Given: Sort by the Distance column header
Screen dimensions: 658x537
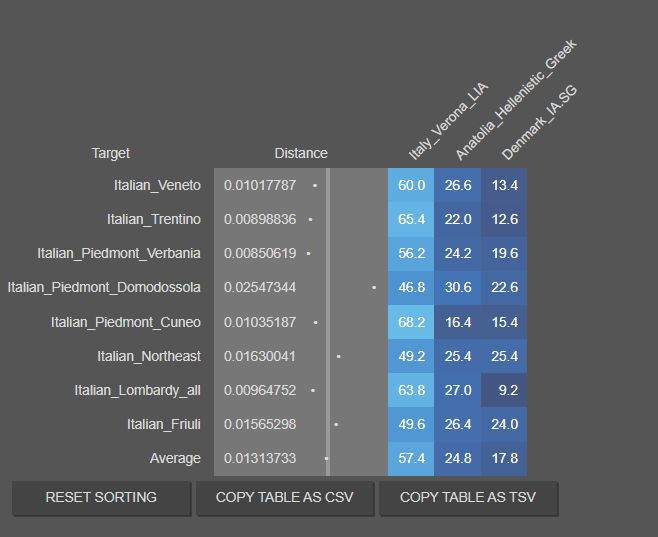Looking at the screenshot, I should [x=301, y=153].
